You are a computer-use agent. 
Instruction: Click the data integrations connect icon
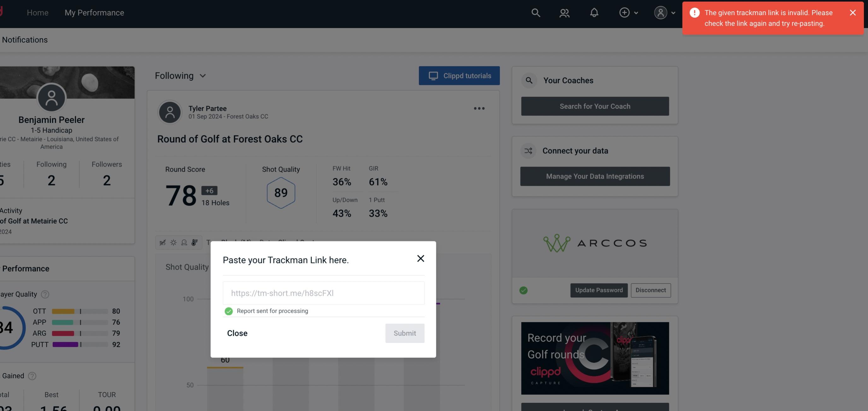click(x=529, y=150)
